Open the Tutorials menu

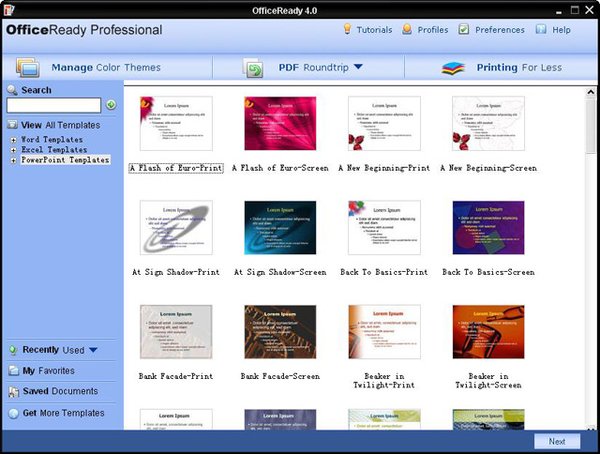(374, 30)
